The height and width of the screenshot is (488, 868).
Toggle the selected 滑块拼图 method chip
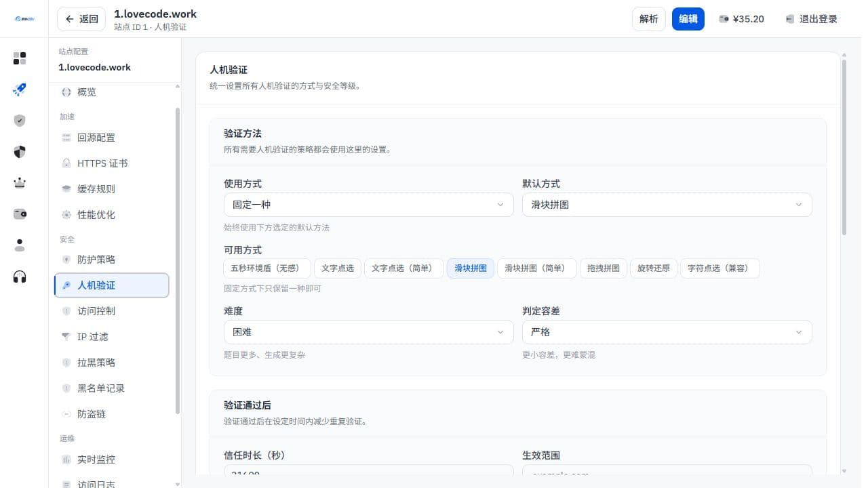pos(471,268)
